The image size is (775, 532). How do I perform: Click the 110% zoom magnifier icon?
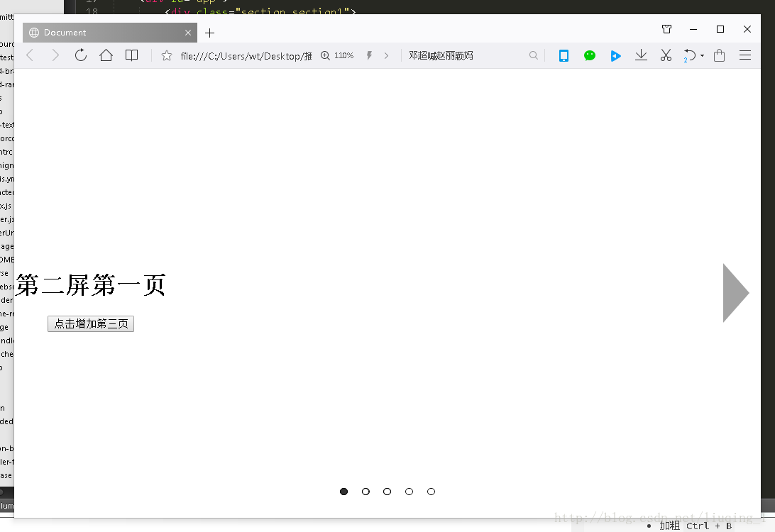click(x=325, y=55)
